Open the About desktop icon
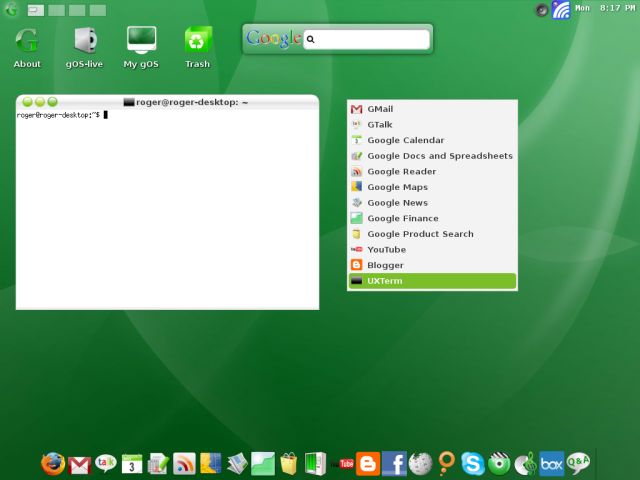Image resolution: width=640 pixels, height=480 pixels. [x=27, y=47]
